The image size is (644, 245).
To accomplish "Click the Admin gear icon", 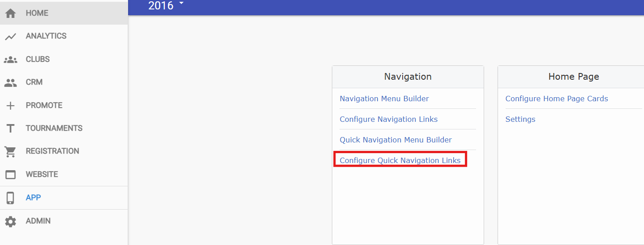I will [10, 221].
